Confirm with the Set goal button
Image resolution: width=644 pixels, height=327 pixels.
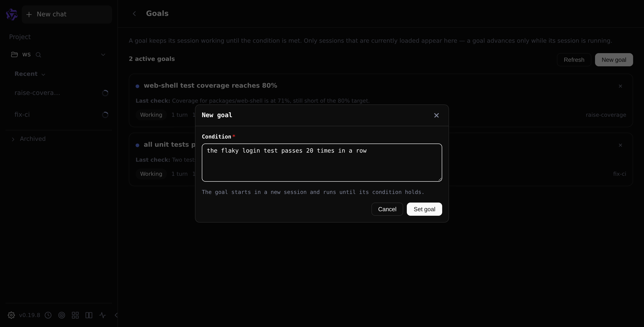click(x=424, y=209)
